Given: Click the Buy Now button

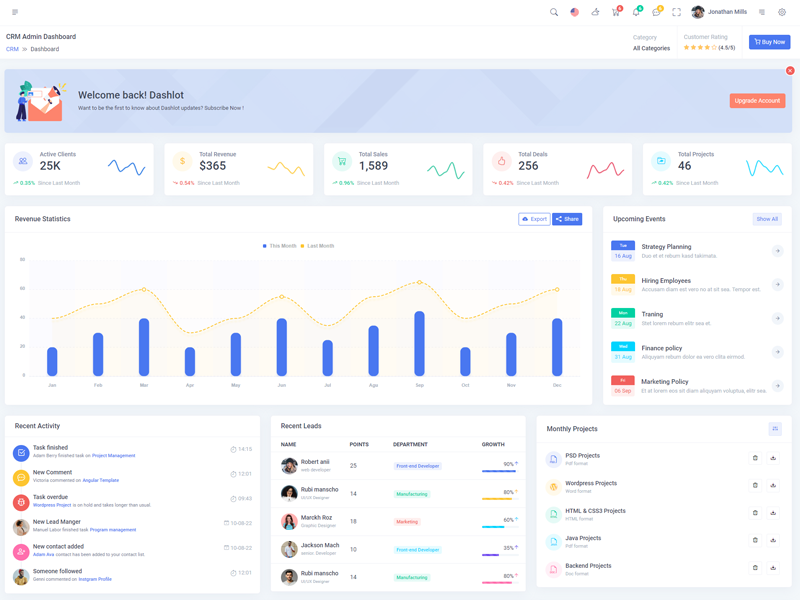Looking at the screenshot, I should tap(769, 42).
